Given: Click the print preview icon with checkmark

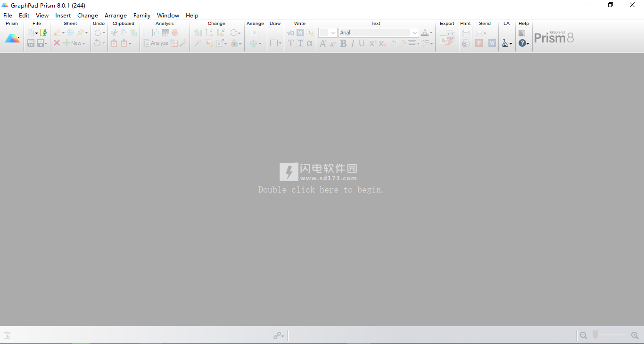Looking at the screenshot, I should coord(466,43).
